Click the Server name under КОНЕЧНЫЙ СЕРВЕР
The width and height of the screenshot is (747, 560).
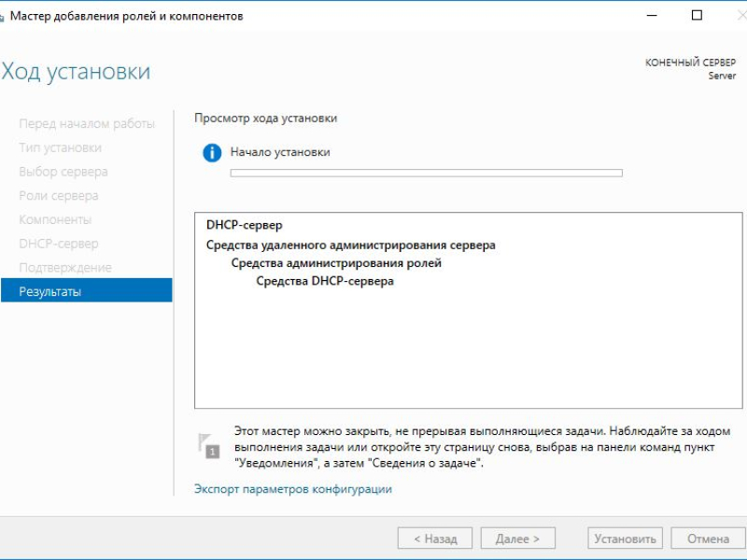click(x=722, y=76)
